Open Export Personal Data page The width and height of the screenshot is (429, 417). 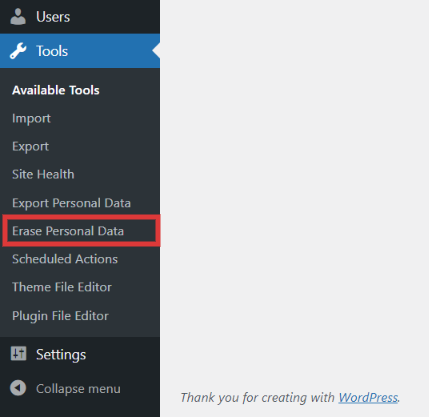71,203
